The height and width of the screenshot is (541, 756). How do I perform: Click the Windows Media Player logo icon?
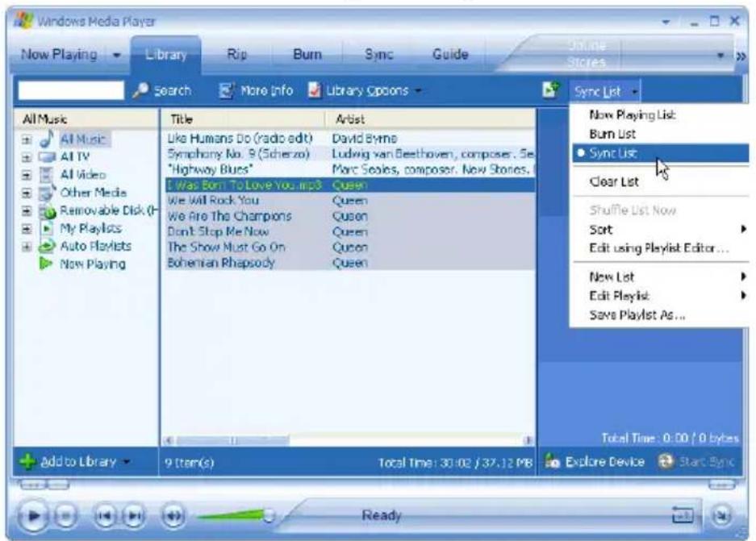point(23,21)
